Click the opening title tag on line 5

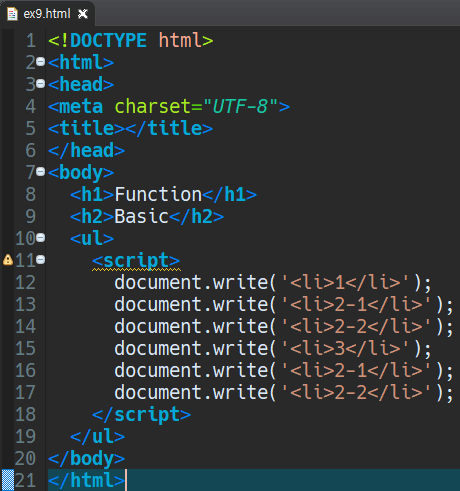87,129
